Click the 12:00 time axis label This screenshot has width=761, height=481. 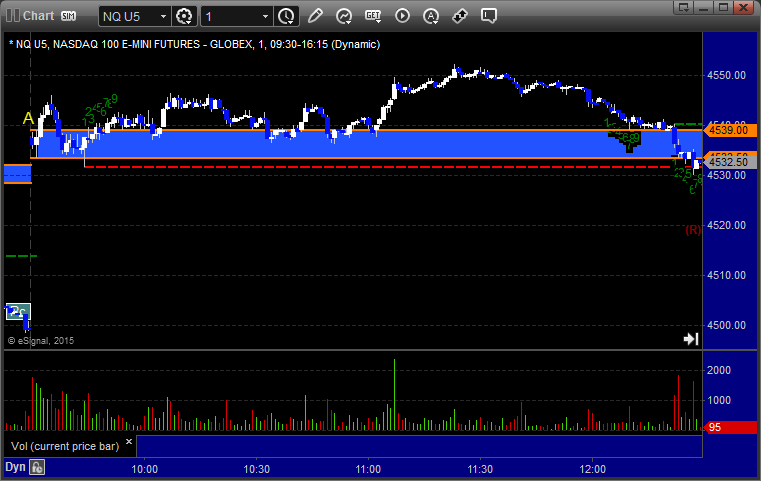593,469
